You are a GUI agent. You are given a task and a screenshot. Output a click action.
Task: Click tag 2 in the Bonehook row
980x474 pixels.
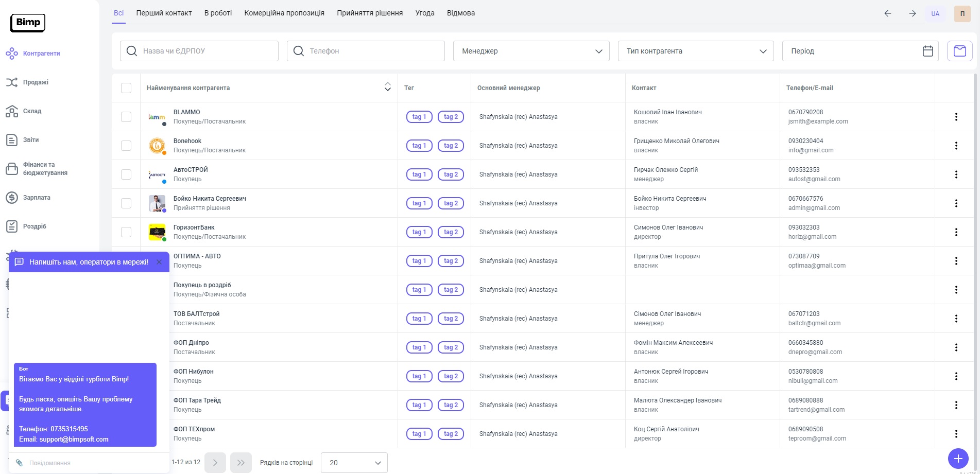coord(451,146)
